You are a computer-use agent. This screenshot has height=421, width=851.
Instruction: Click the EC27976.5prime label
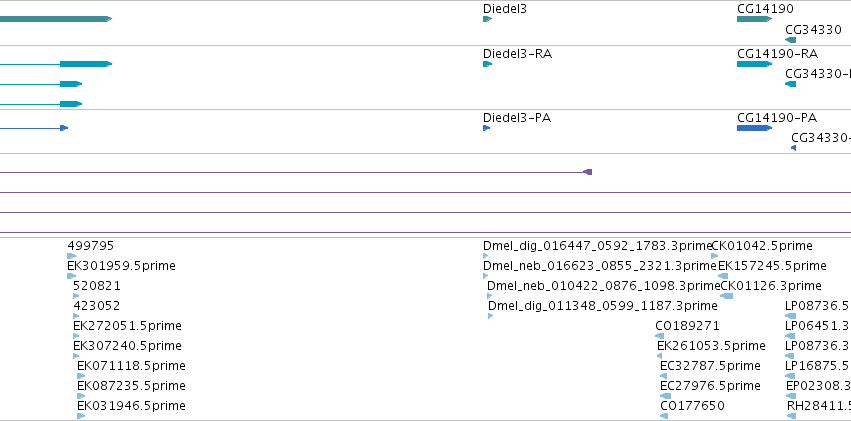coord(710,386)
